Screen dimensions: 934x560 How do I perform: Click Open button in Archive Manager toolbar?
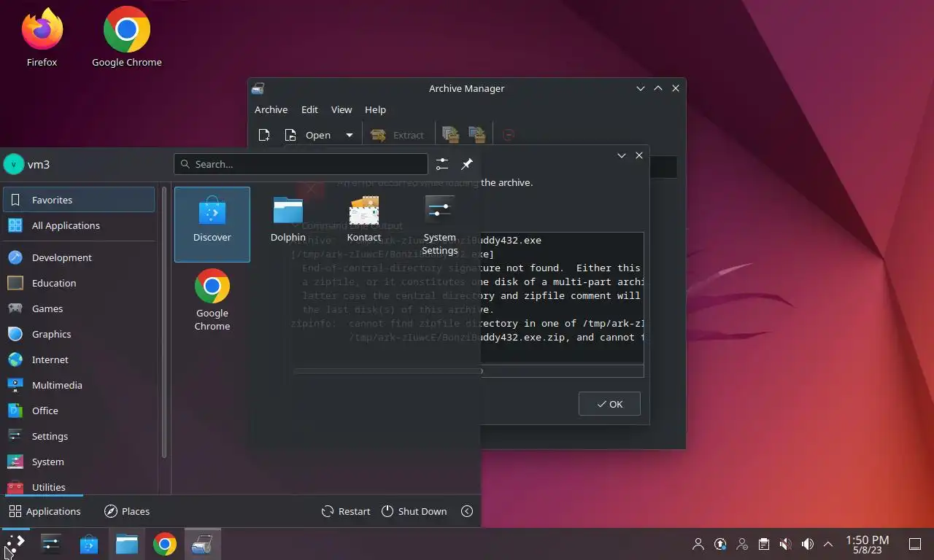coord(309,135)
